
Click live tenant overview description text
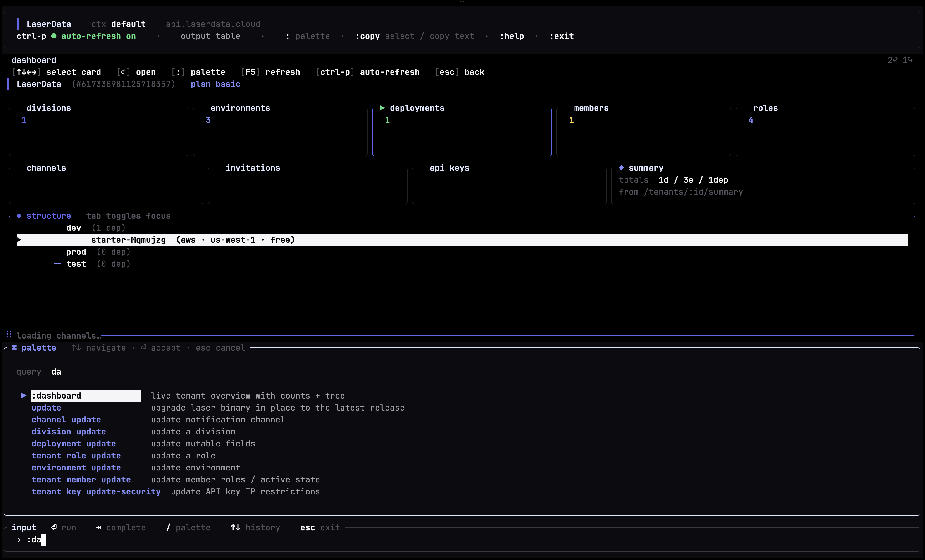[x=248, y=396]
